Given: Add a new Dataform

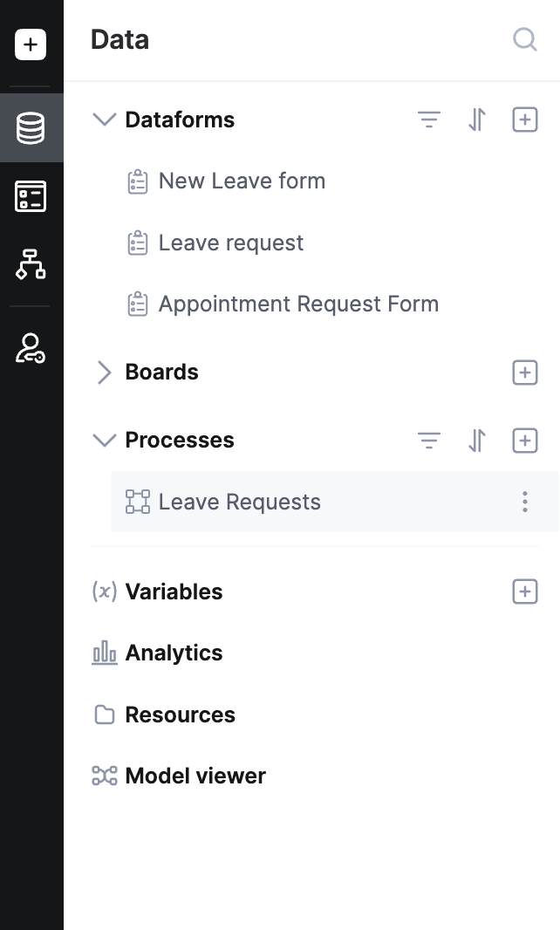Looking at the screenshot, I should click(x=524, y=120).
